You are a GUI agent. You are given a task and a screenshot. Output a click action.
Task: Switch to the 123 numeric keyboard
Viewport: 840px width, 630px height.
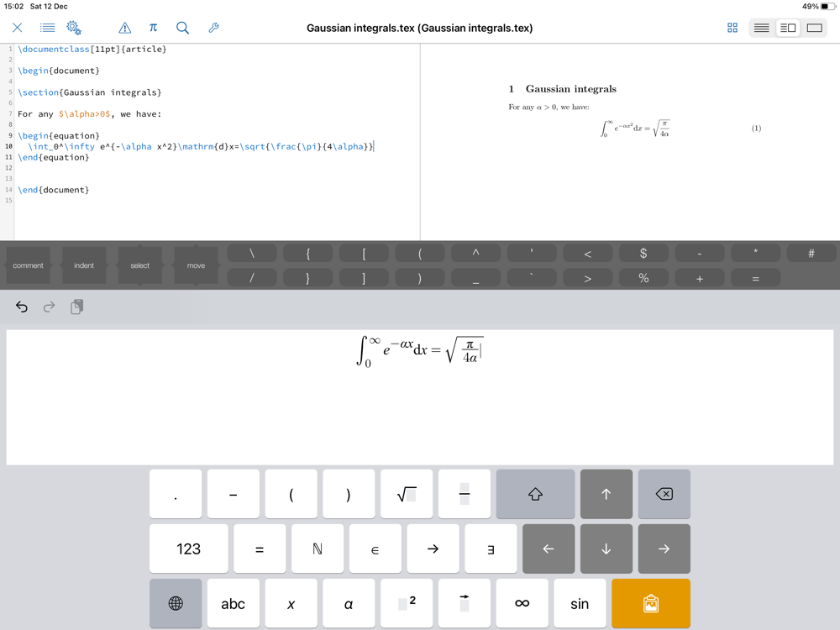pos(188,549)
